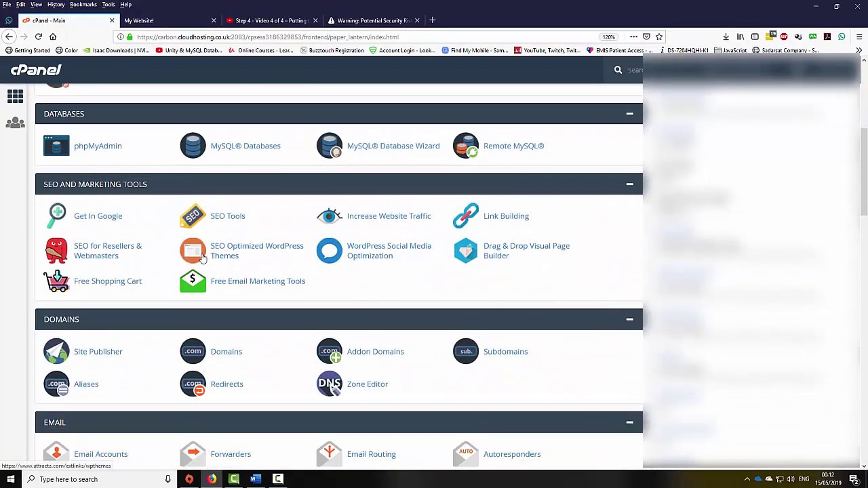Open the Free Shopping Cart icon

56,281
